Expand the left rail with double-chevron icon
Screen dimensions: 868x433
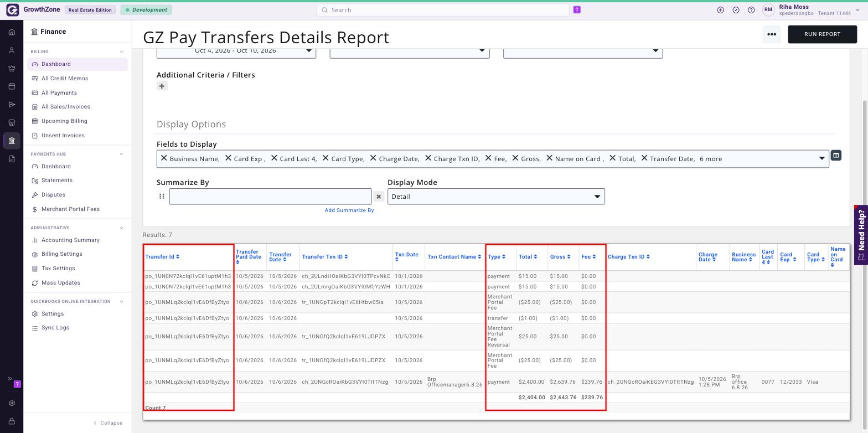pyautogui.click(x=9, y=379)
